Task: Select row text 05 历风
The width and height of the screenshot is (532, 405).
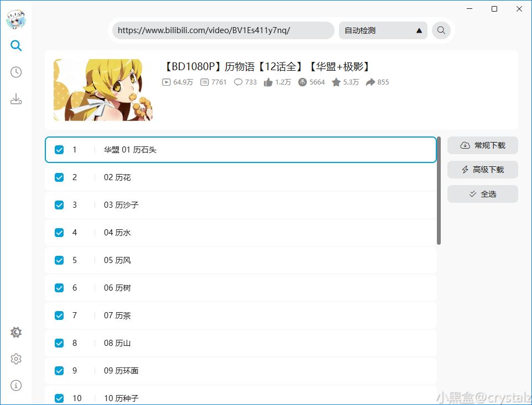Action: click(117, 260)
